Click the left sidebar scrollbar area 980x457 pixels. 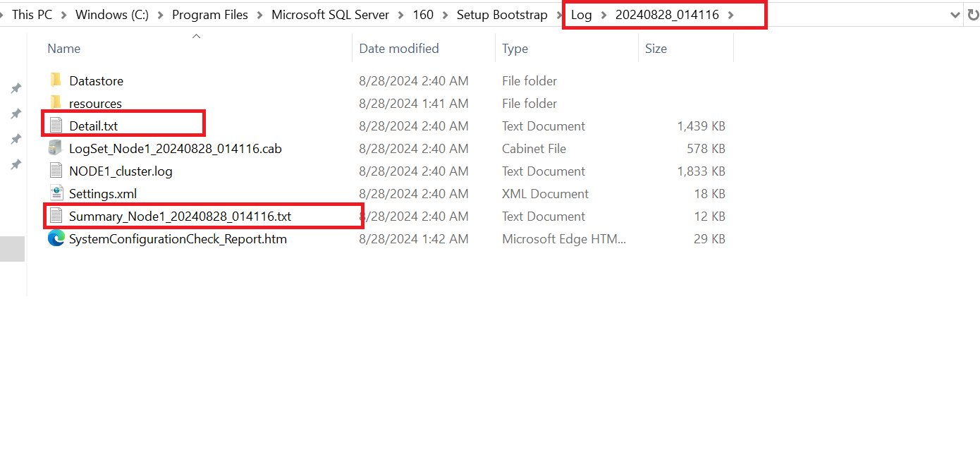coord(12,248)
